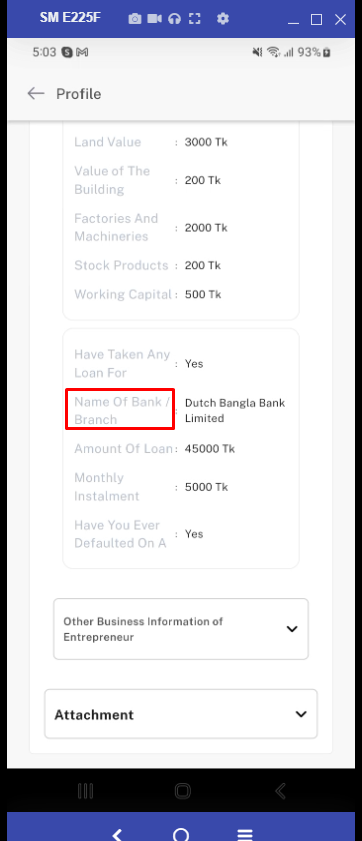The image size is (362, 841).
Task: Click the Profile header title
Action: click(x=79, y=94)
